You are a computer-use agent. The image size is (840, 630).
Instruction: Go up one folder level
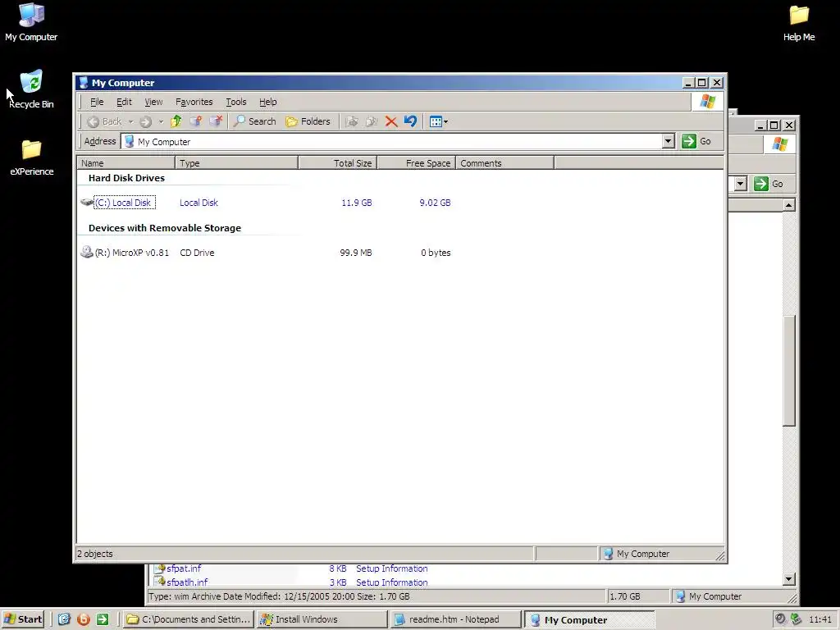[176, 121]
